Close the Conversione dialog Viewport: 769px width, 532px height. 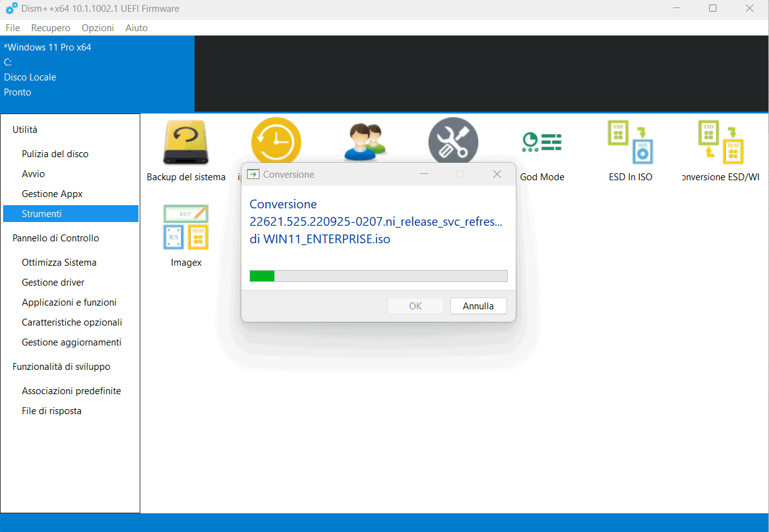coord(497,174)
